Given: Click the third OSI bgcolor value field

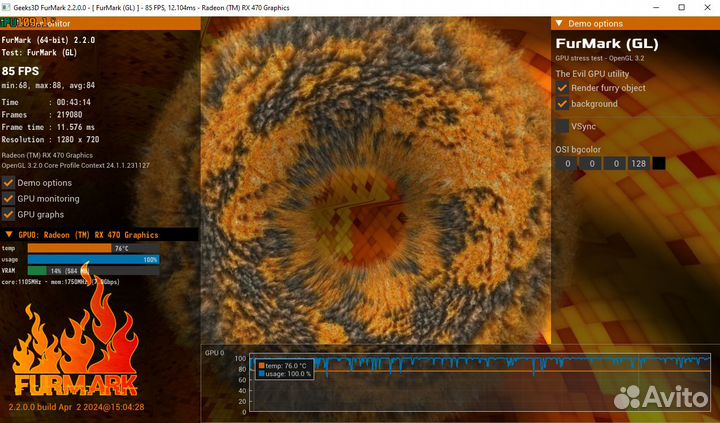Looking at the screenshot, I should point(616,164).
